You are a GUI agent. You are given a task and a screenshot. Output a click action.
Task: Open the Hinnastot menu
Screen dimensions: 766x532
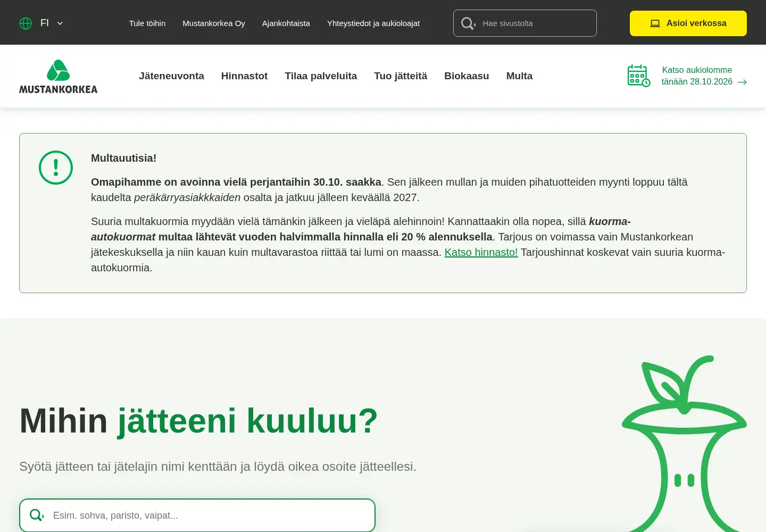pos(244,76)
